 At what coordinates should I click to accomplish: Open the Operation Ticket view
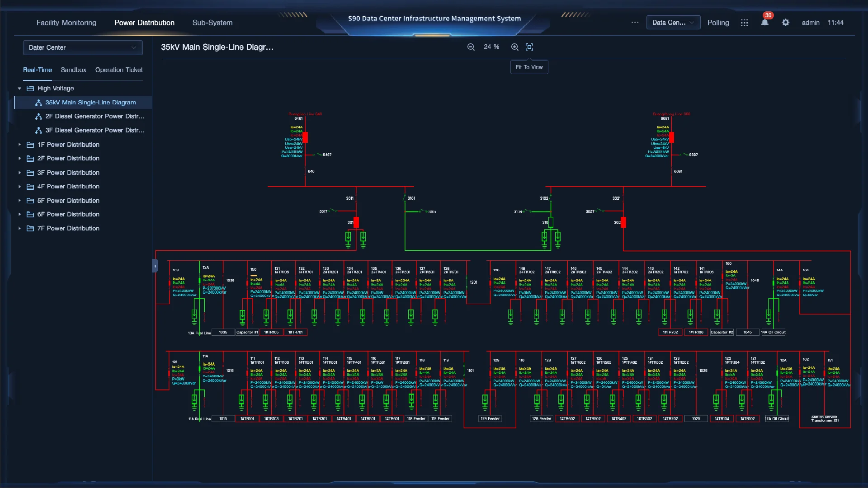118,70
